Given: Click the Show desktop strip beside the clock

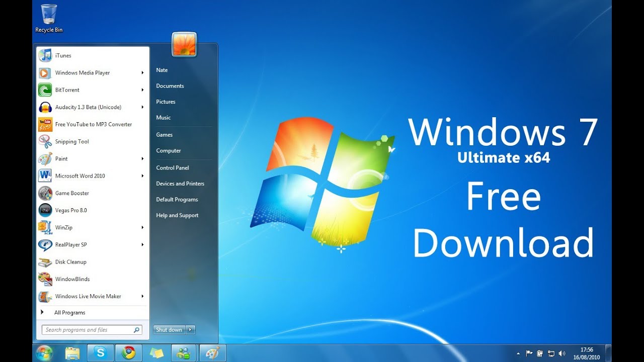Looking at the screenshot, I should point(608,353).
